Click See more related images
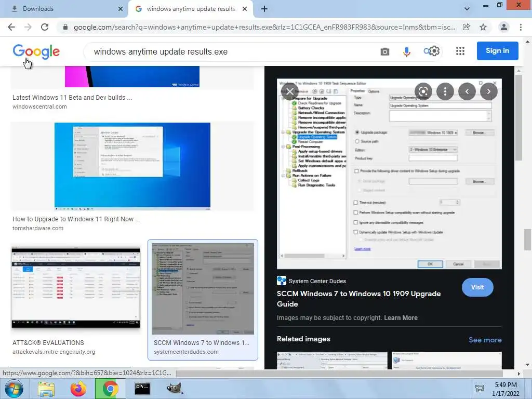The height and width of the screenshot is (399, 532). [485, 340]
